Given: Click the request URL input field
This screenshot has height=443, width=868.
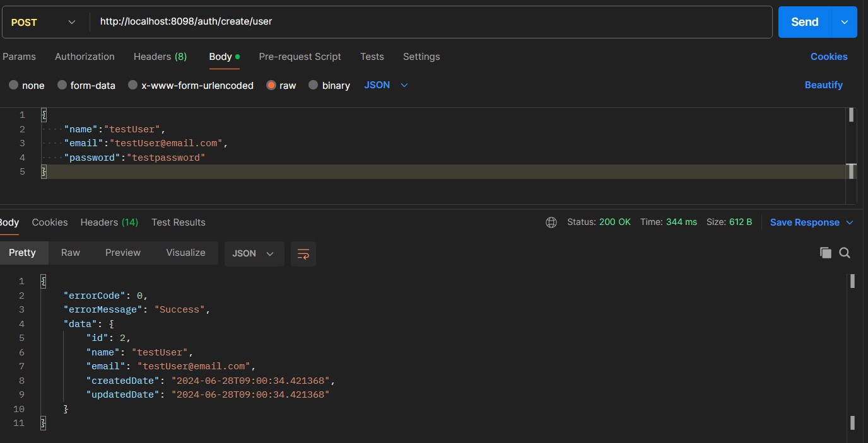Looking at the screenshot, I should 429,22.
